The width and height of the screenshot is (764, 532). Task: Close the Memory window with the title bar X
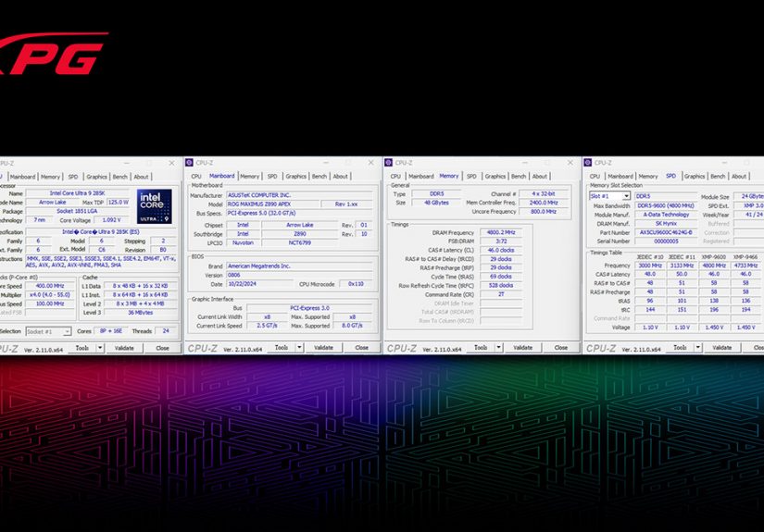(570, 163)
